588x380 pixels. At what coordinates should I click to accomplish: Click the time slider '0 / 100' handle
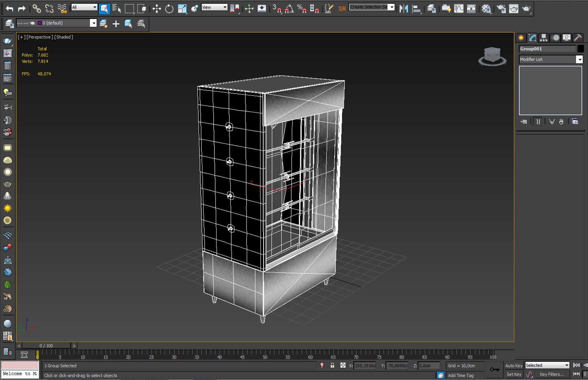click(x=46, y=346)
